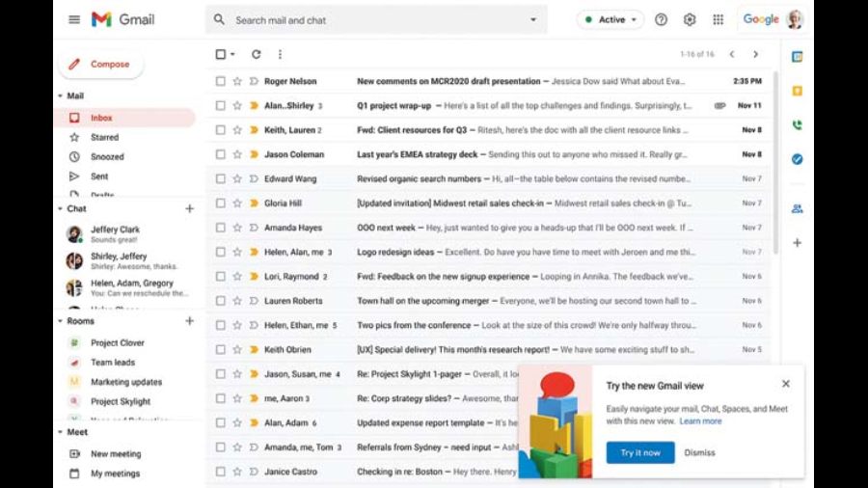The image size is (868, 488).
Task: Select the Alan..Shirley email checkbox
Action: [x=220, y=106]
